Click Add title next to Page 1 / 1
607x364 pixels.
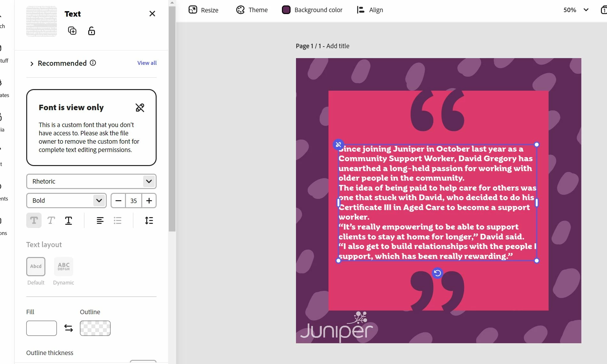click(338, 46)
